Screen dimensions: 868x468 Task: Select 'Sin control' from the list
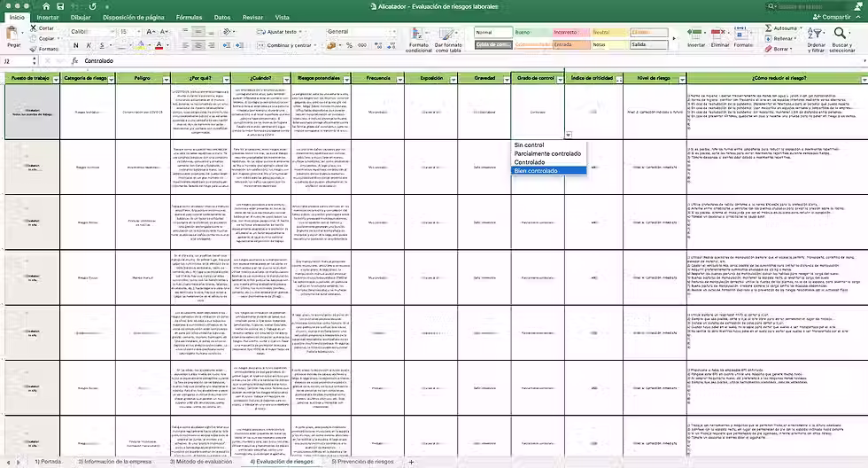click(548, 145)
